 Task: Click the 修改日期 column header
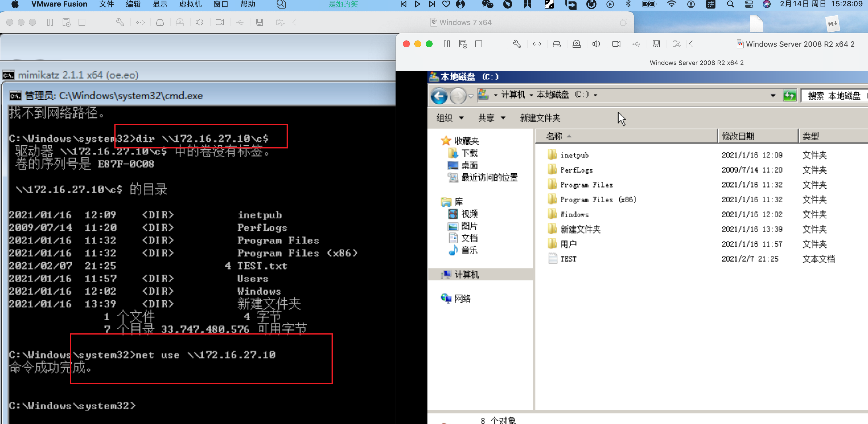738,136
